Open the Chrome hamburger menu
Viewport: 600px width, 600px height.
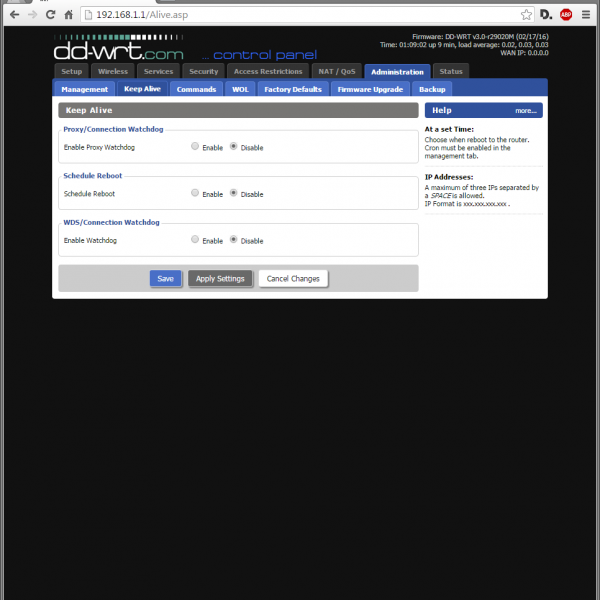[587, 15]
